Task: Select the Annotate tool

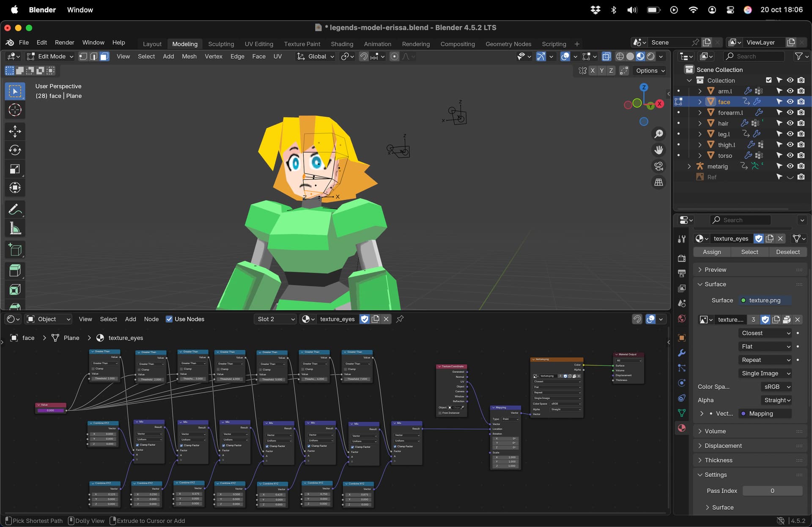Action: point(15,209)
